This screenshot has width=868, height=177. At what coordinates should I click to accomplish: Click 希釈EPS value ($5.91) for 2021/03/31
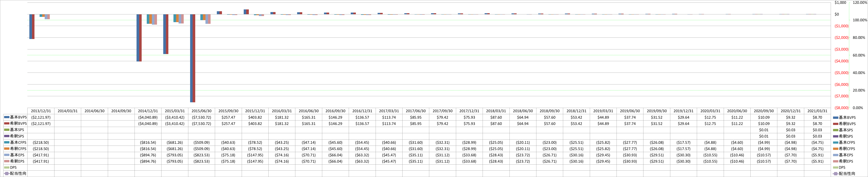(x=817, y=161)
